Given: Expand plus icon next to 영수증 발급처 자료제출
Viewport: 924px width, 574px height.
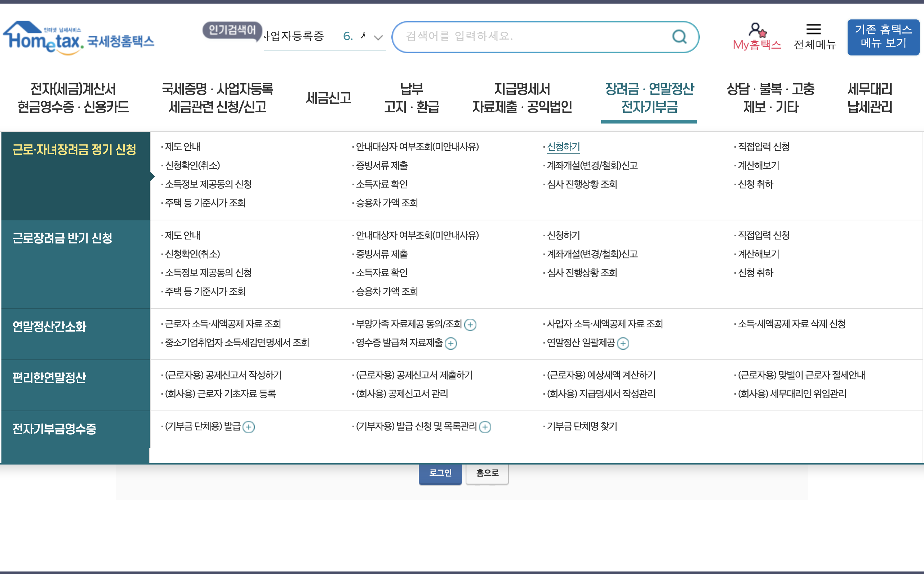Looking at the screenshot, I should [x=450, y=344].
